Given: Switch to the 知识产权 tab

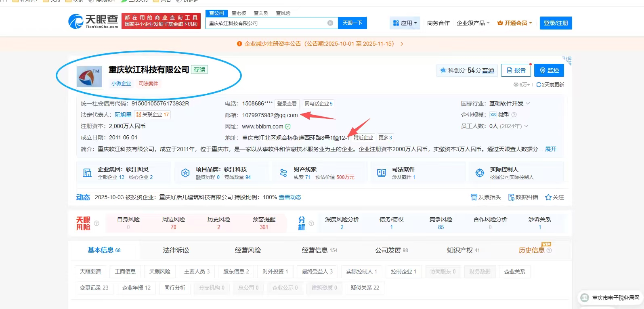Looking at the screenshot, I should [x=463, y=250].
